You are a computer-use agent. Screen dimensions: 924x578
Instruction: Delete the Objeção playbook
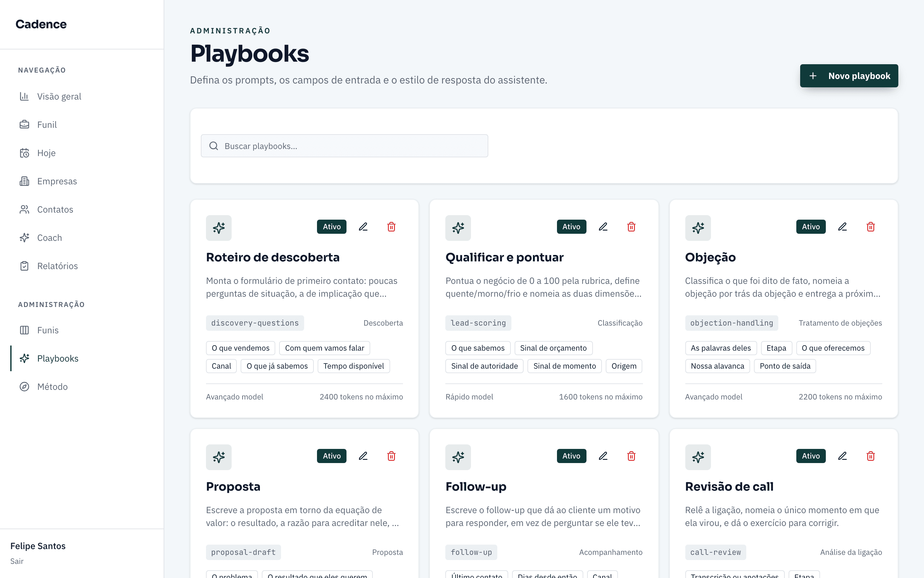tap(870, 227)
